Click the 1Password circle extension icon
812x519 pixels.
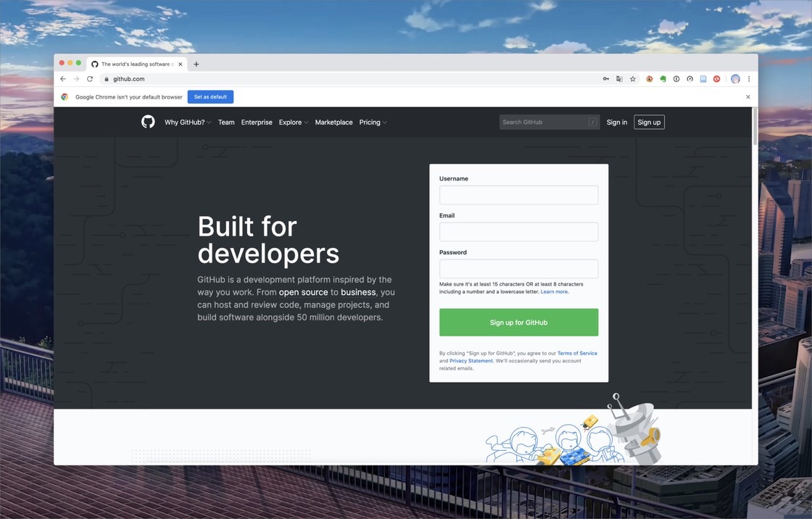[676, 79]
